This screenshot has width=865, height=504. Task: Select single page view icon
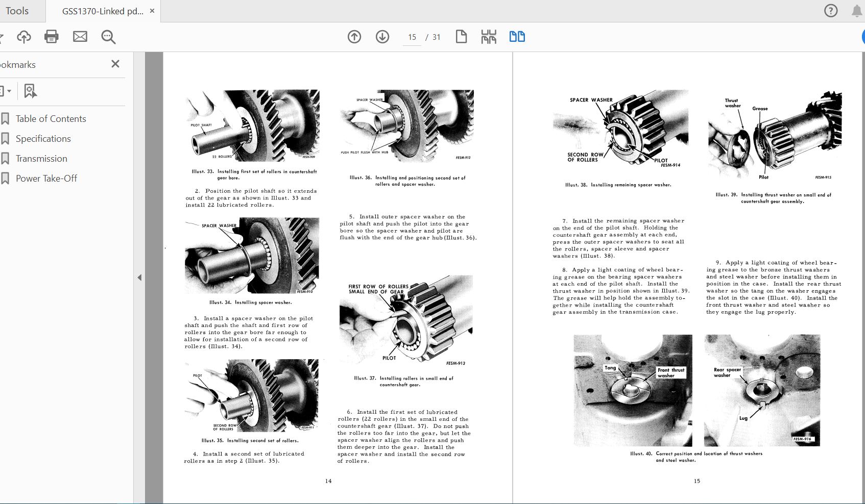461,37
